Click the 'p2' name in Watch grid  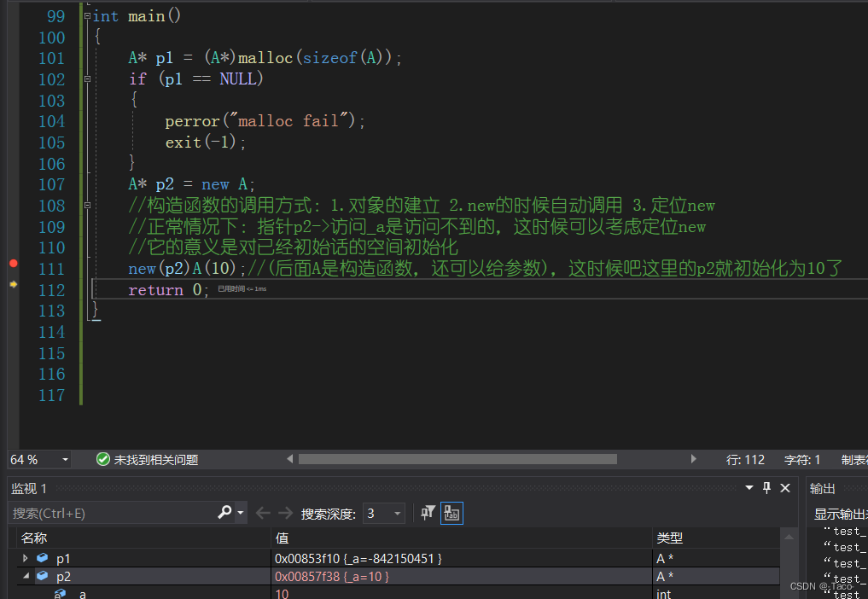tap(63, 576)
